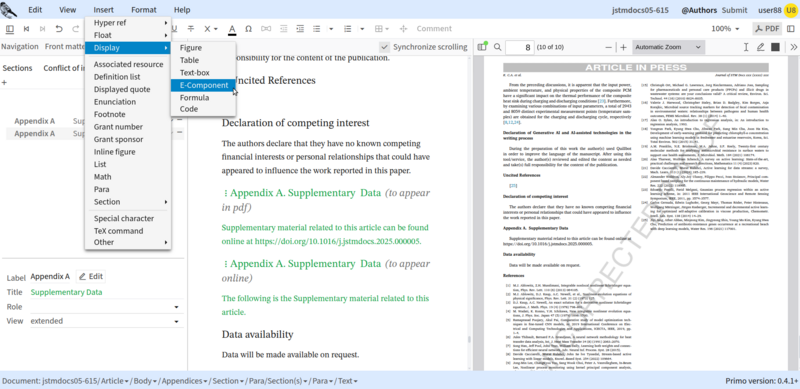
Task: Open the PDF viewer more tools chevrons
Action: pos(793,47)
